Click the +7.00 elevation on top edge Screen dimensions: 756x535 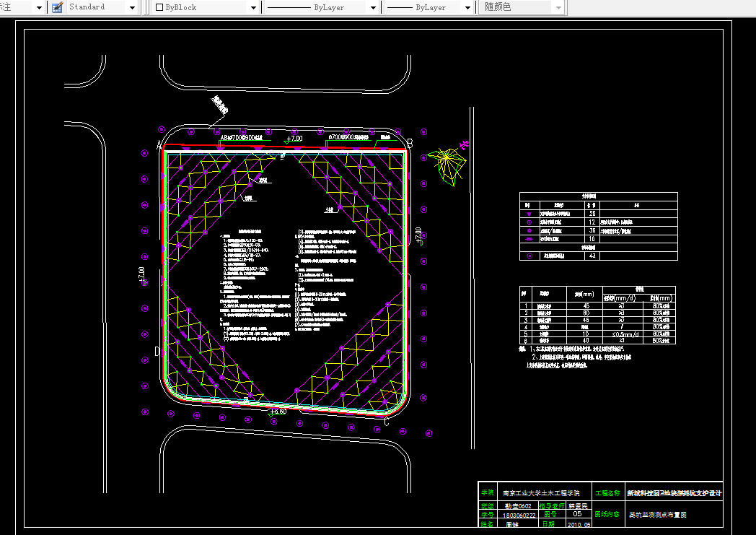[x=294, y=139]
